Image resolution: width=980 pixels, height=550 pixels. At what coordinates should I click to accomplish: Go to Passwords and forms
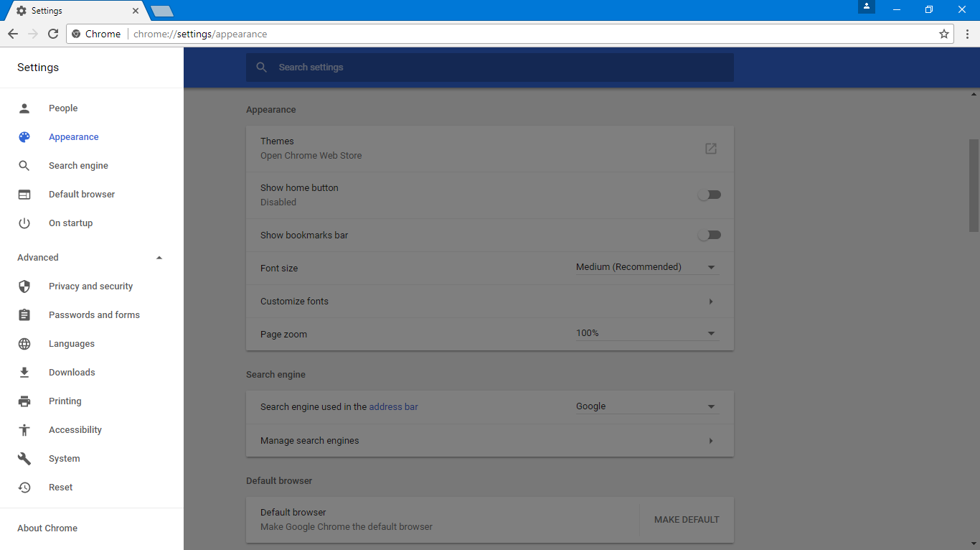coord(94,315)
